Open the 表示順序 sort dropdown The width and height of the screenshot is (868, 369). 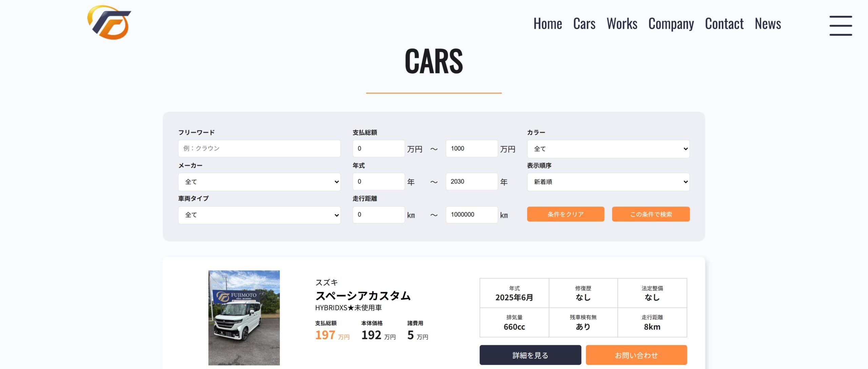coord(608,182)
